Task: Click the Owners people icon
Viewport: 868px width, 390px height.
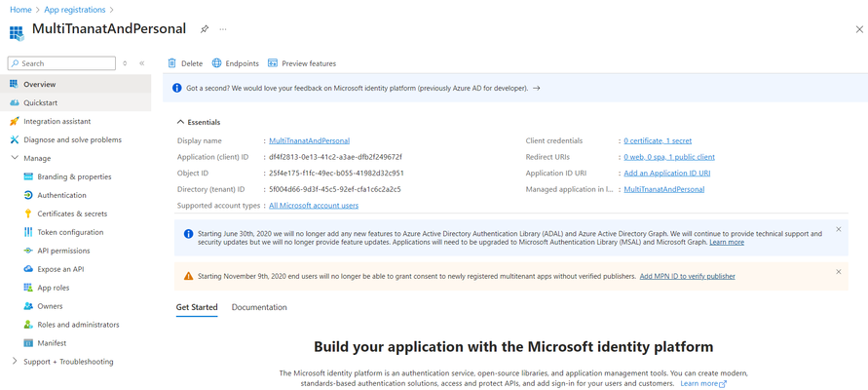Action: (x=28, y=306)
